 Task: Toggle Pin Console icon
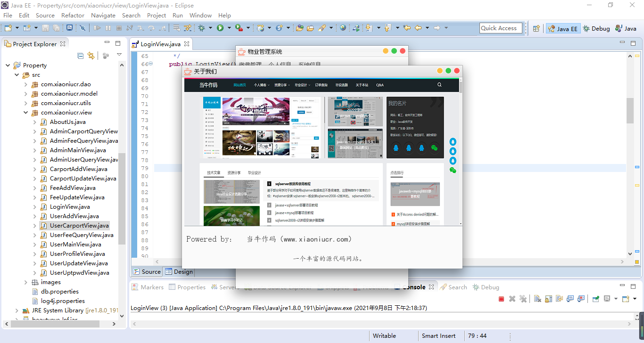(x=595, y=299)
